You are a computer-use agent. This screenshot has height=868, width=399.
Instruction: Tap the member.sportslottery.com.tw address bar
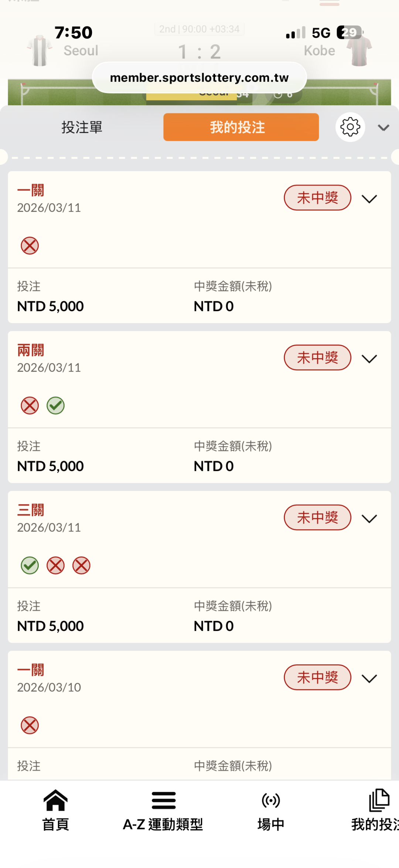[x=199, y=78]
